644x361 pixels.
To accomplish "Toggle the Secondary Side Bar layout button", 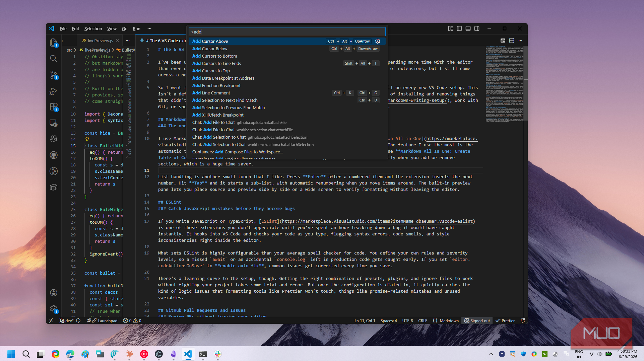I will click(x=477, y=28).
